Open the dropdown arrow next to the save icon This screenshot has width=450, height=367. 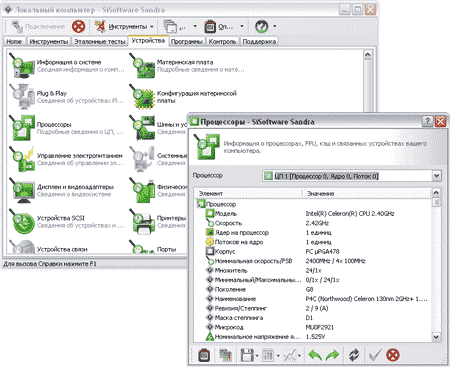click(257, 356)
